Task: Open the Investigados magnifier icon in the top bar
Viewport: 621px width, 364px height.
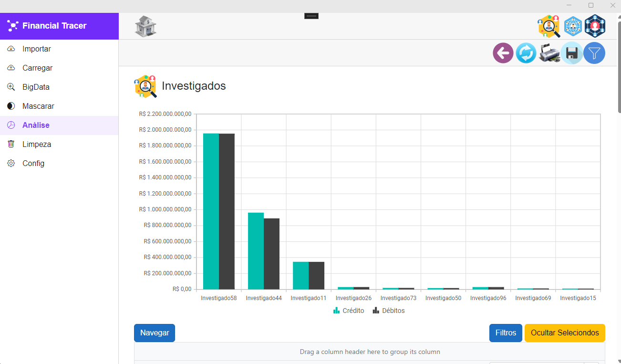Action: [549, 26]
